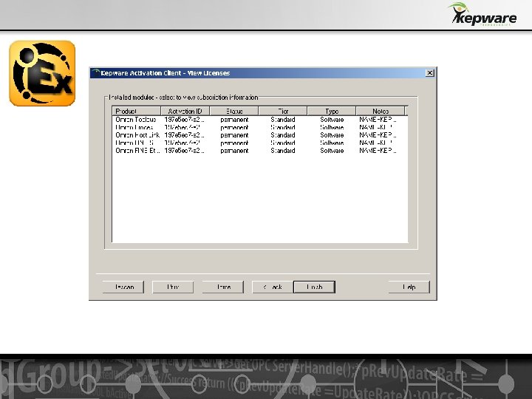
Task: Select the Omron Toolbus license row
Action: pyautogui.click(x=260, y=120)
